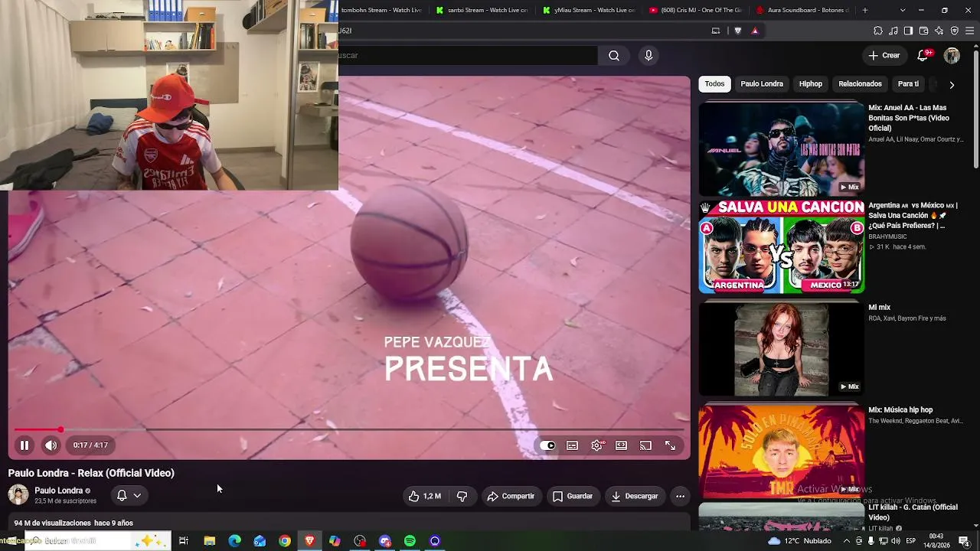Show more filter chips with right arrow
This screenshot has height=551, width=980.
coord(952,85)
